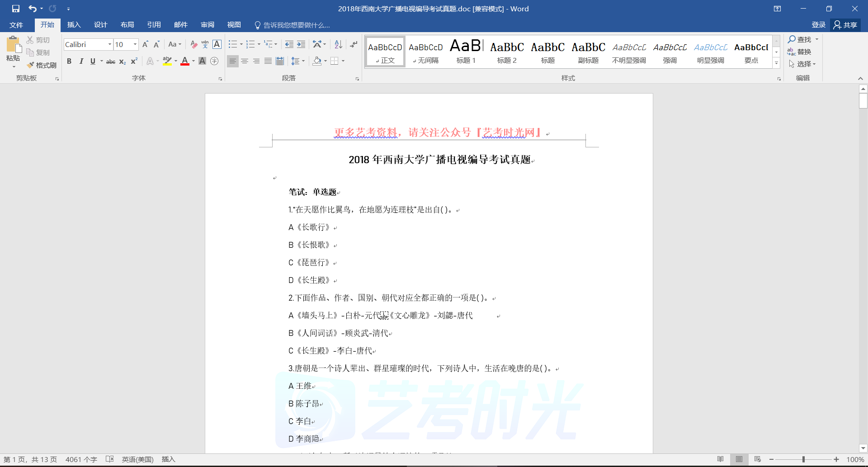Click the Save icon in title bar

click(16, 9)
